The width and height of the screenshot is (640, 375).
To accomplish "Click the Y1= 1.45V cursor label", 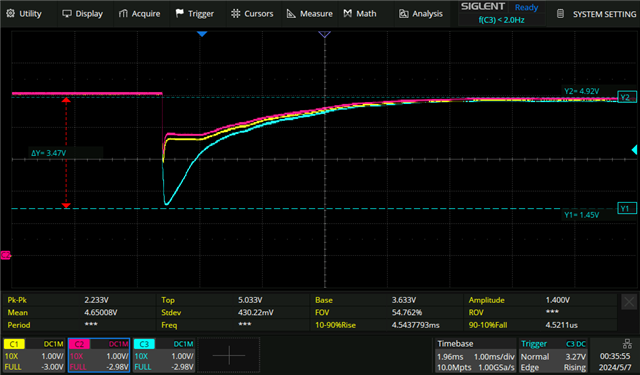I will [582, 215].
